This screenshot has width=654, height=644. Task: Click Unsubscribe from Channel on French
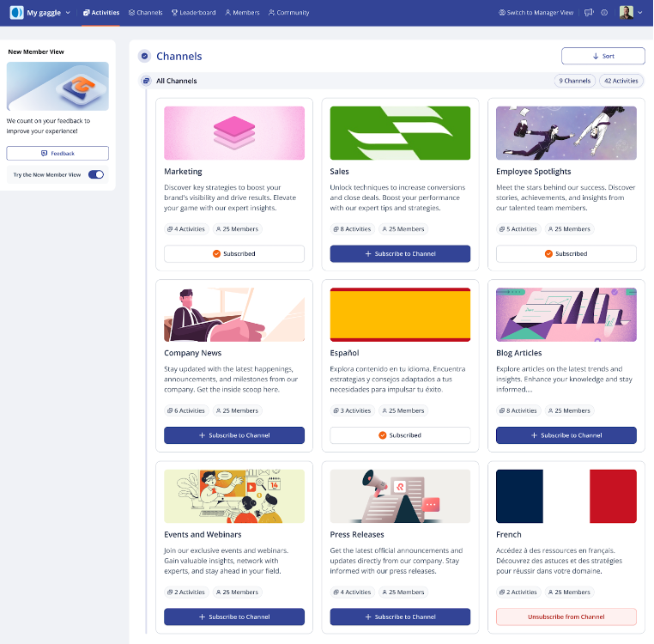[x=566, y=617]
